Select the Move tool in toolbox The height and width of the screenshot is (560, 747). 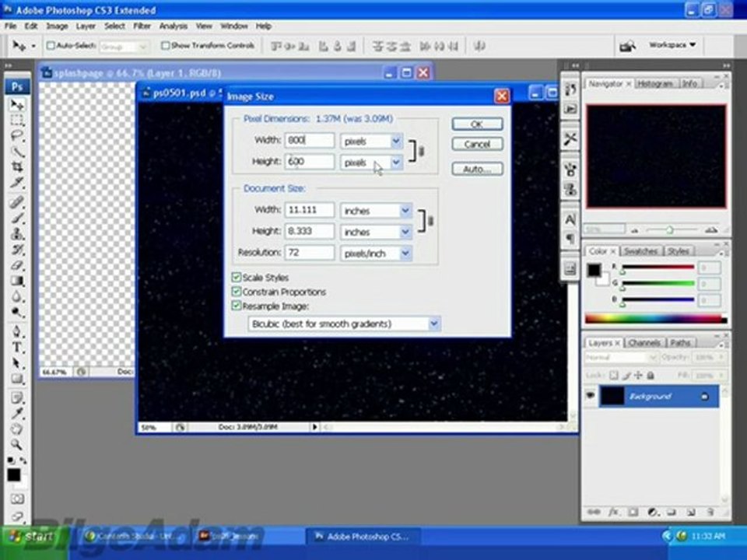pyautogui.click(x=16, y=104)
